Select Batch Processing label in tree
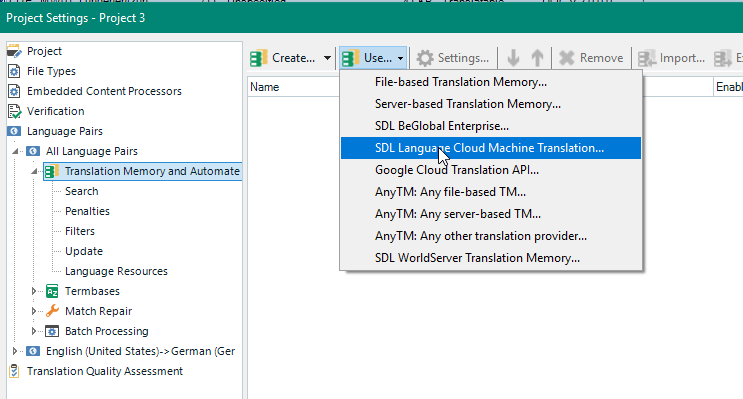 pyautogui.click(x=107, y=331)
